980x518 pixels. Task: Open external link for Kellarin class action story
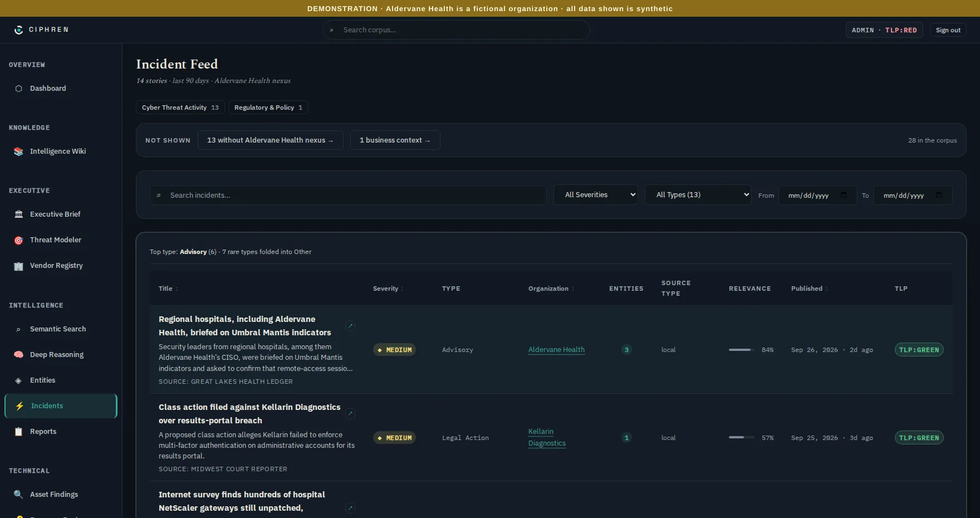(x=350, y=414)
